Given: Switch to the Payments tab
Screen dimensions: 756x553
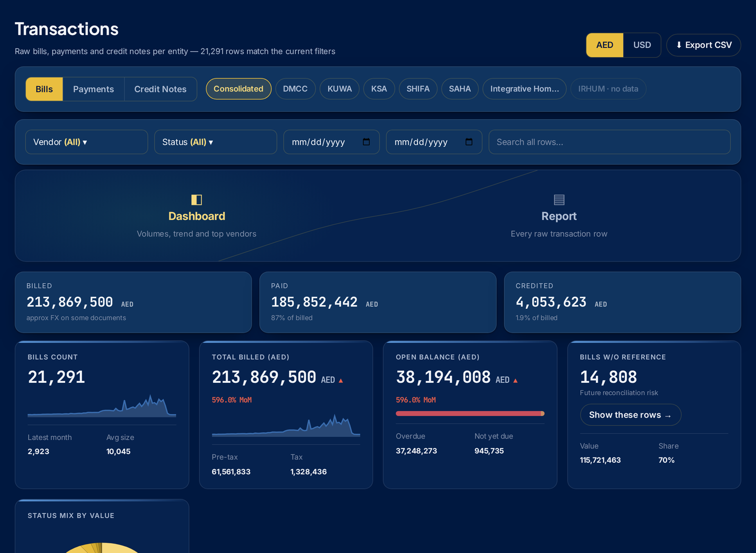Looking at the screenshot, I should [x=93, y=89].
